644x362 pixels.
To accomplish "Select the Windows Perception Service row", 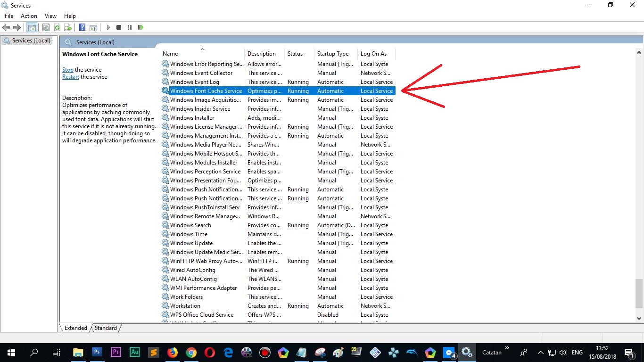I will [x=278, y=172].
